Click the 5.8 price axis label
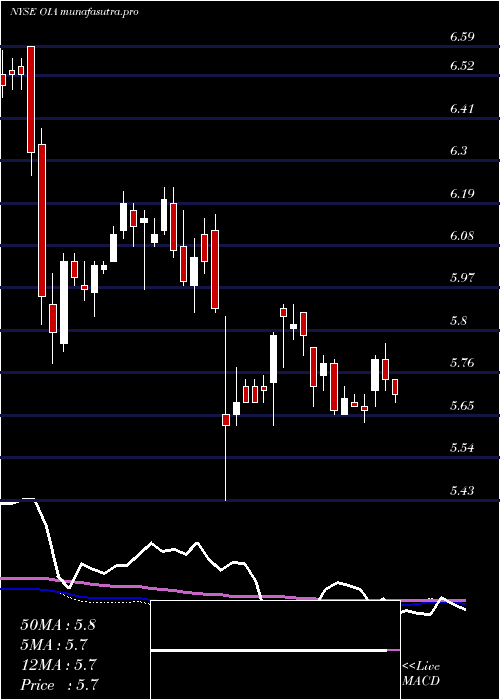 tap(458, 321)
